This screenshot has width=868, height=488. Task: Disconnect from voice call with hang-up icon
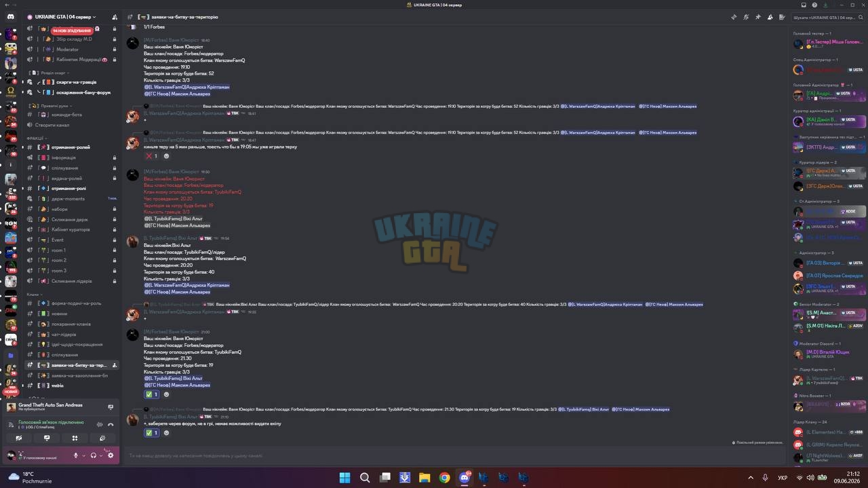click(x=110, y=424)
